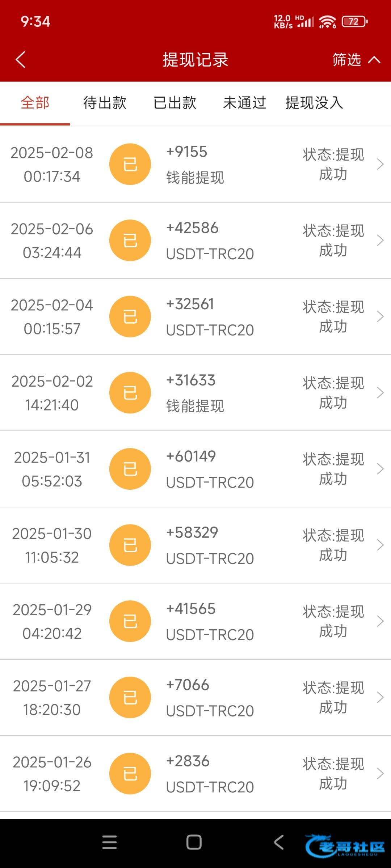View 提现成功 status for +58329

point(333,545)
